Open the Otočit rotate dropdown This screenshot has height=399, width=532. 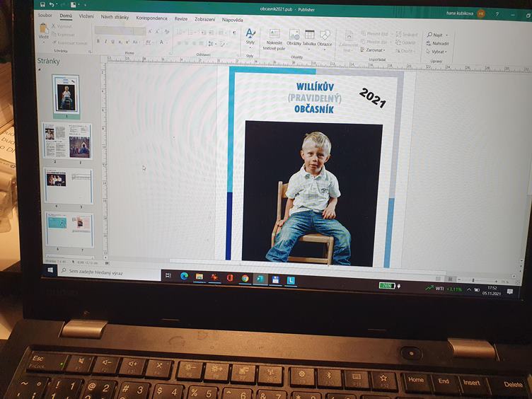point(404,51)
